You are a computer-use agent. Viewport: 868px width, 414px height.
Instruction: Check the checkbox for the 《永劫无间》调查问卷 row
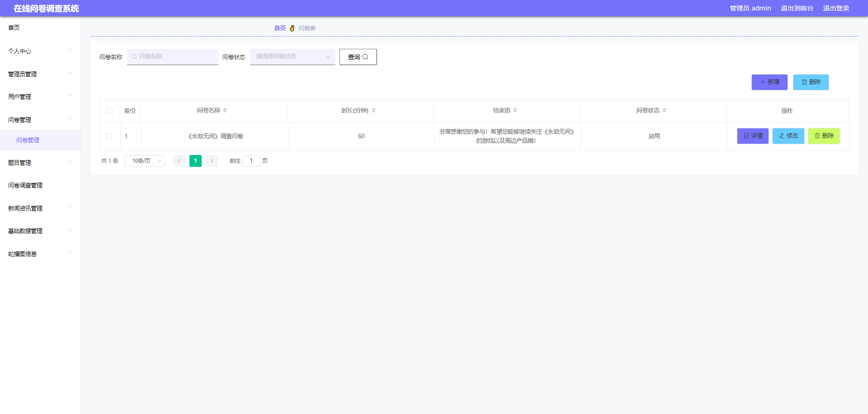(109, 136)
